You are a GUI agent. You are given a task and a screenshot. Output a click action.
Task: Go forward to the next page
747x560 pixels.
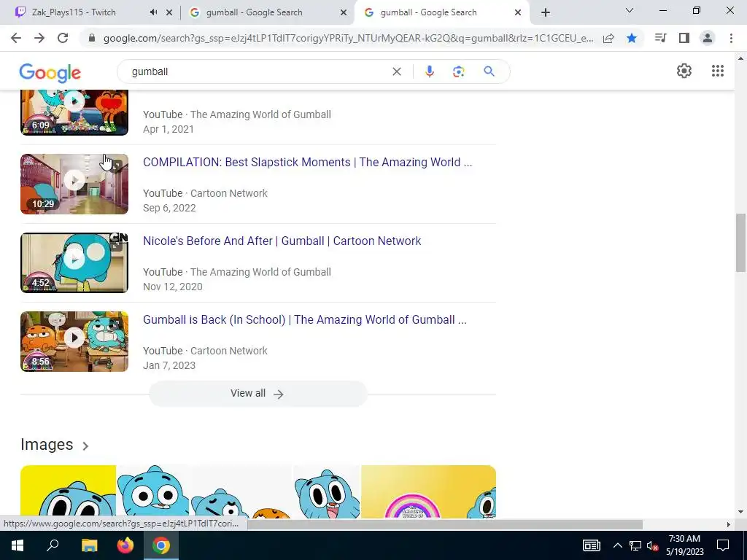point(39,38)
